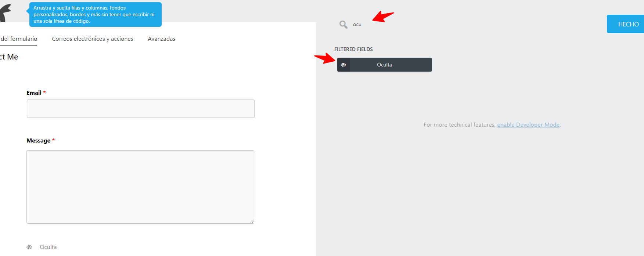The image size is (644, 256).
Task: Select the Oculta field in Filtered Fields
Action: point(385,65)
